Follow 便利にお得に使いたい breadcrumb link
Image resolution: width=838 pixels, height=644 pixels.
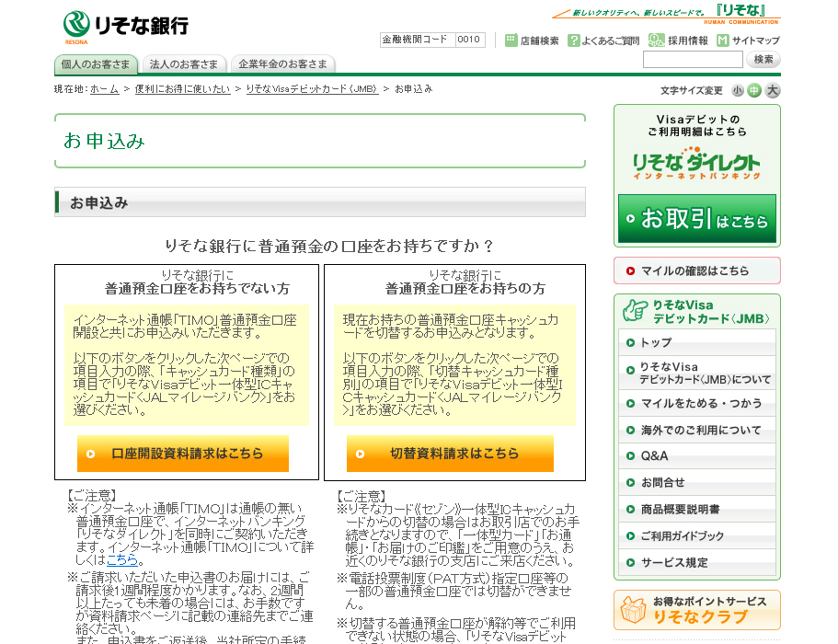point(183,89)
